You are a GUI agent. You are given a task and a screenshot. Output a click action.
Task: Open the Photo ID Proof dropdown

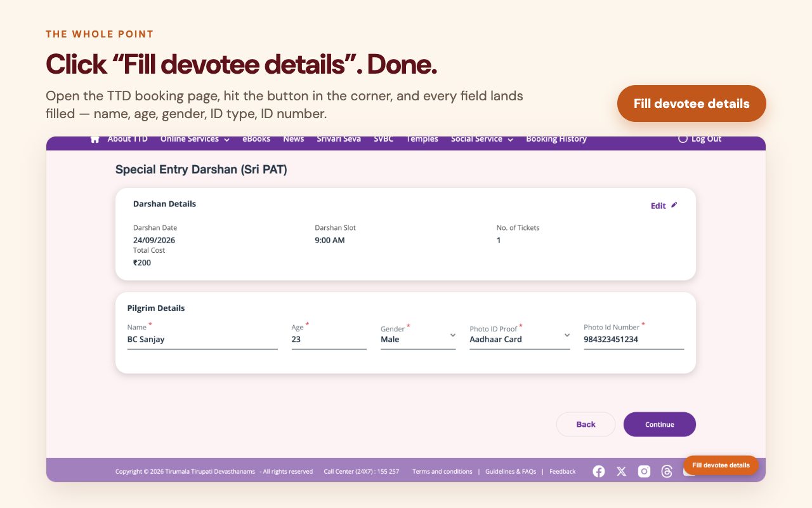click(520, 339)
